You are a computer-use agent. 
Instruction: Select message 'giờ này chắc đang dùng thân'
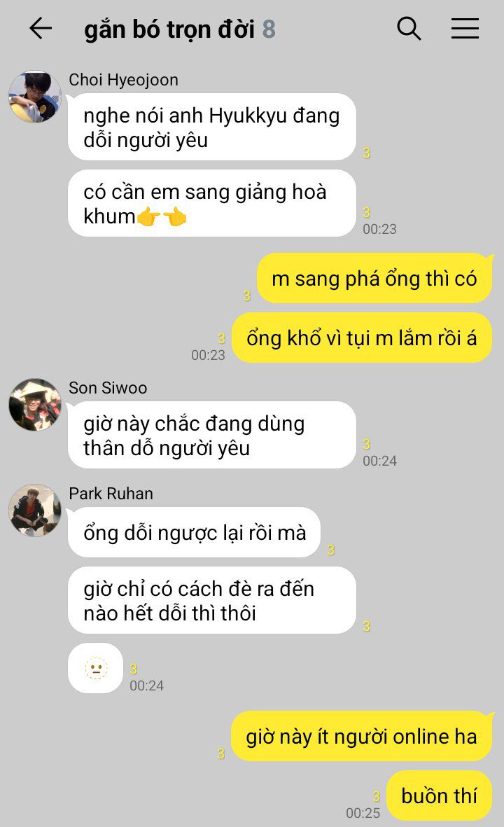tap(212, 435)
